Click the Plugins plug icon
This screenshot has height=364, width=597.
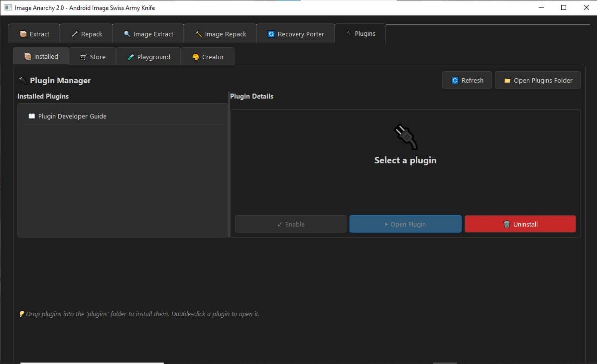(349, 33)
